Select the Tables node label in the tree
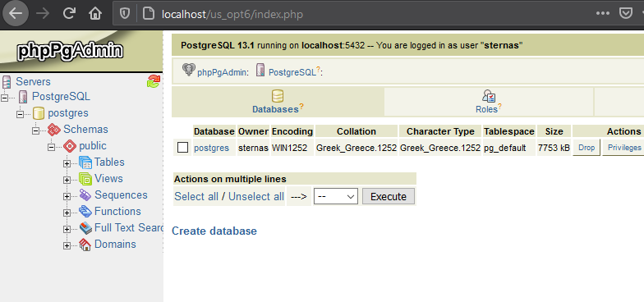The image size is (644, 302). pyautogui.click(x=109, y=162)
